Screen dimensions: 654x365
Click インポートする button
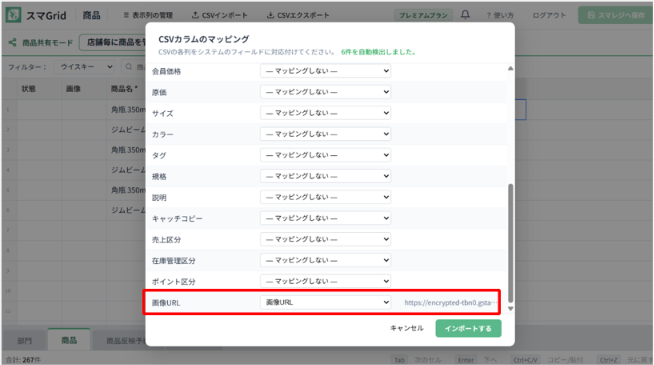[x=468, y=328]
